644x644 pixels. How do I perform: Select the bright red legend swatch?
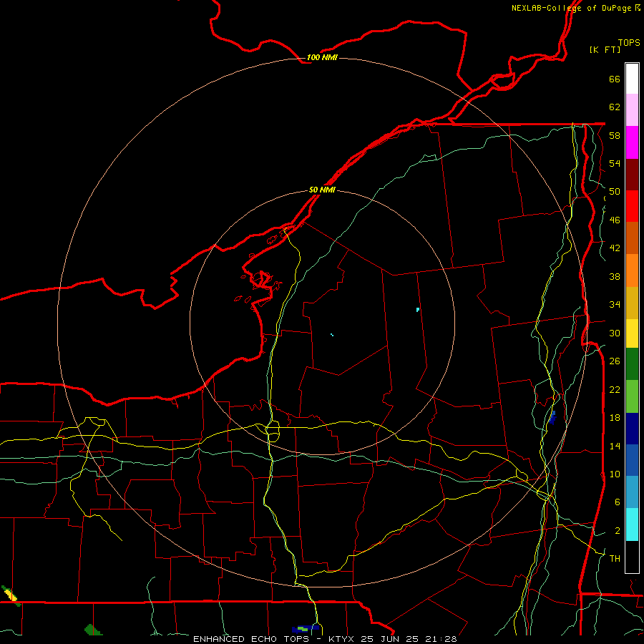point(632,206)
